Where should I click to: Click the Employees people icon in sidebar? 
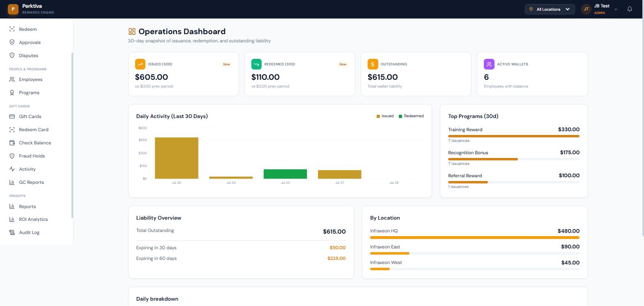click(x=12, y=79)
